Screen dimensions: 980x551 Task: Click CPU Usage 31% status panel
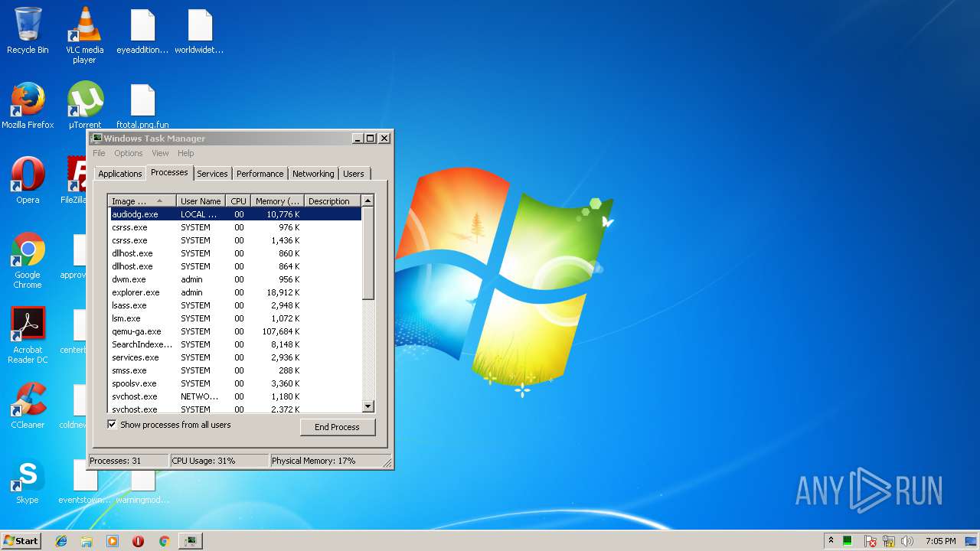click(219, 461)
